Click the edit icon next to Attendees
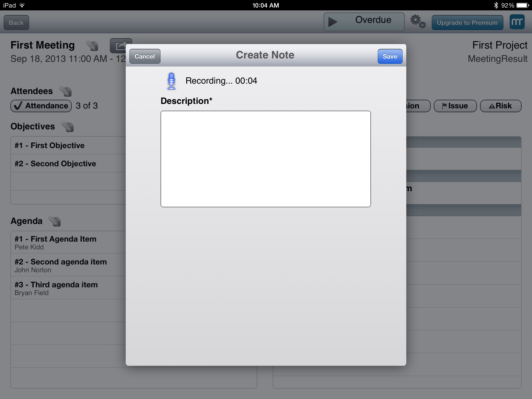Screen dimensions: 532x399 [66, 91]
